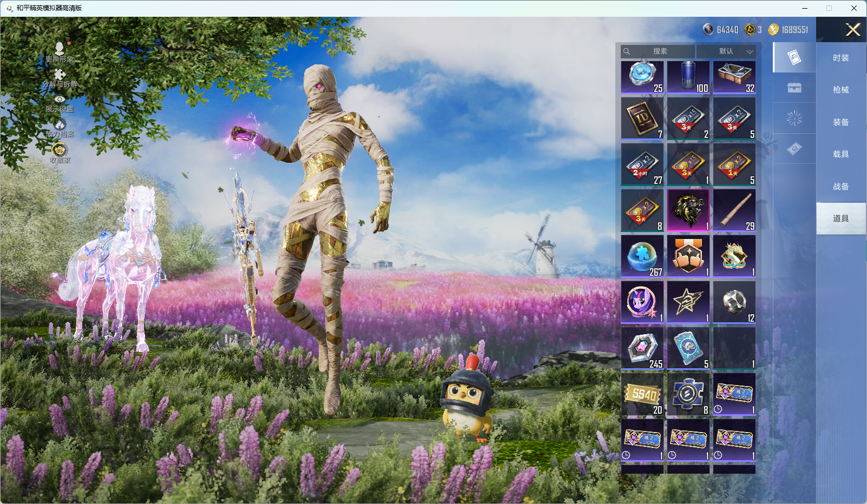Close the inventory with the white X
The height and width of the screenshot is (504, 867).
[x=853, y=30]
